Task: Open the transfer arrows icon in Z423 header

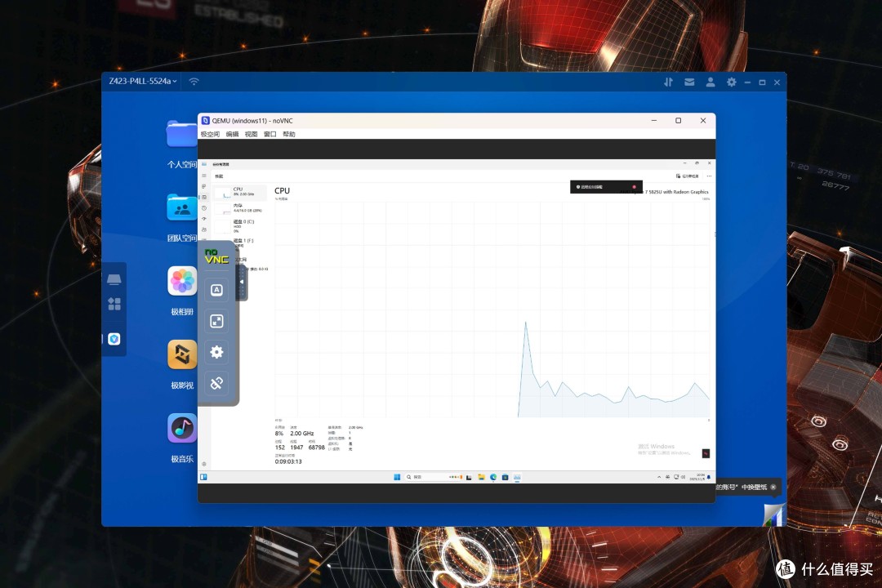Action: (668, 82)
